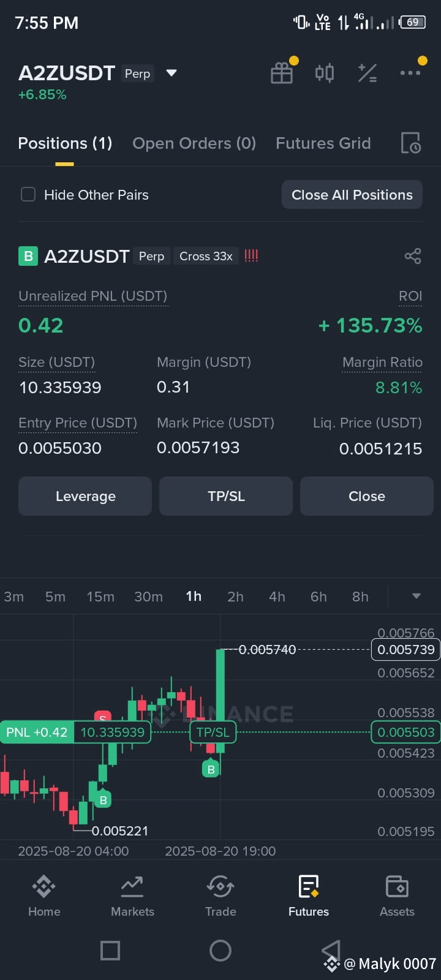Tap the +6.85% price change text
The image size is (441, 980).
point(42,95)
